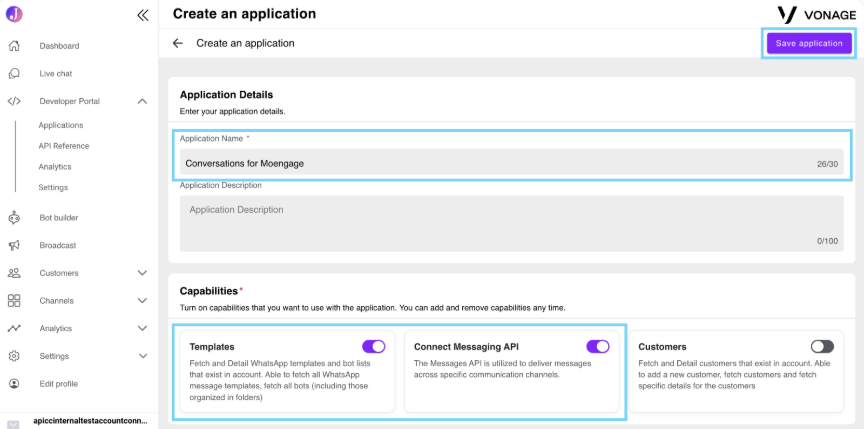
Task: Click the Save application button
Action: (809, 43)
